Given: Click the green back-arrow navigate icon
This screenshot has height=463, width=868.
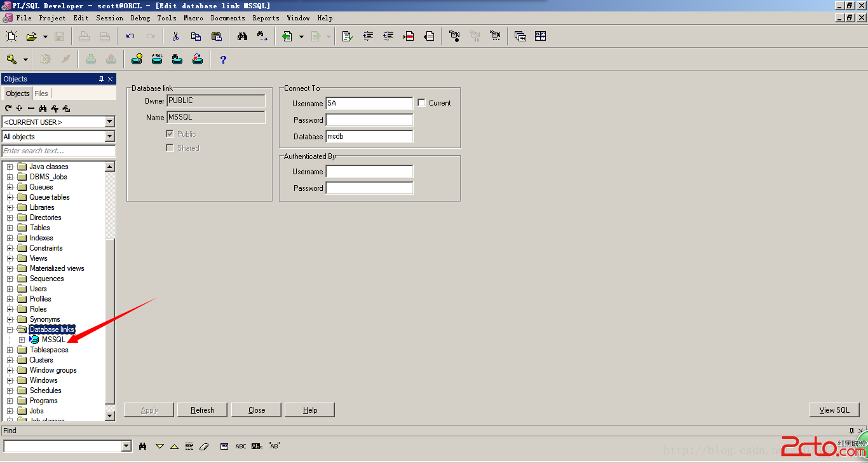Looking at the screenshot, I should 287,37.
